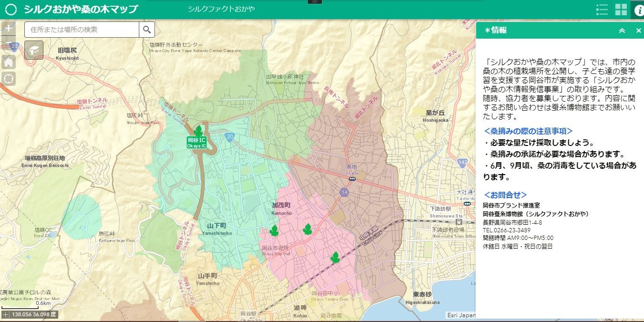Click the 岡谷市役所 Okaya City Hall label
The width and height of the screenshot is (644, 322).
[276, 250]
